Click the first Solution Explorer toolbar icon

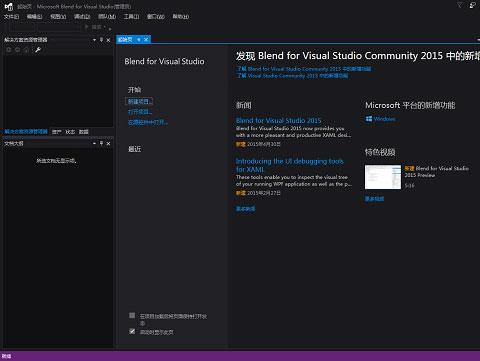coord(9,50)
